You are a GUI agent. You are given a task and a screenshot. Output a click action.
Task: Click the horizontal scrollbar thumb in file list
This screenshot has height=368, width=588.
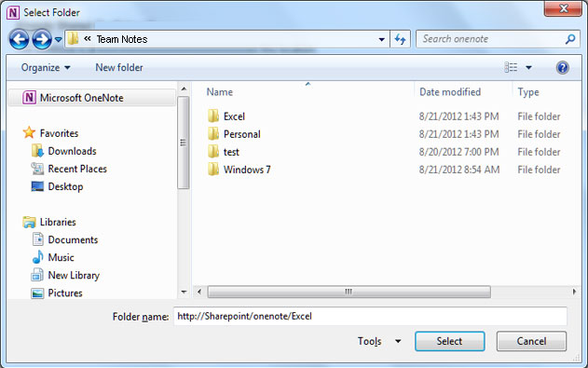pyautogui.click(x=349, y=292)
